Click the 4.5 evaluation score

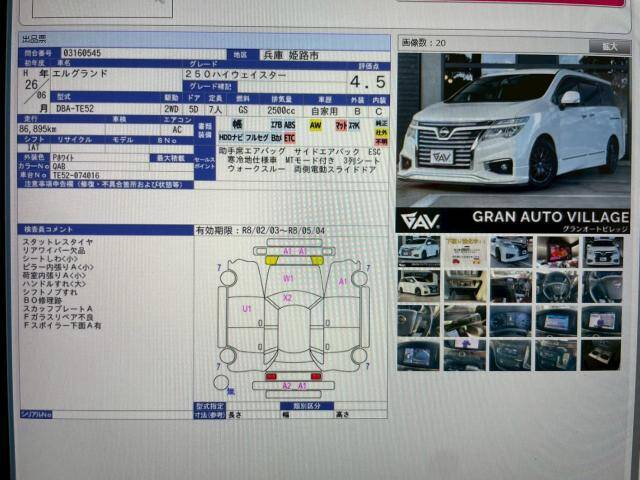point(367,83)
